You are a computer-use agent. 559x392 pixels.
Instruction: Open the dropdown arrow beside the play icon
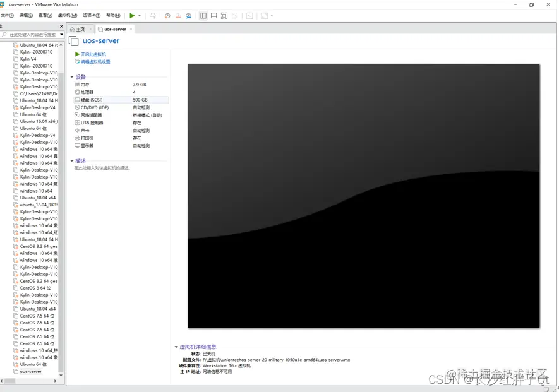[140, 16]
